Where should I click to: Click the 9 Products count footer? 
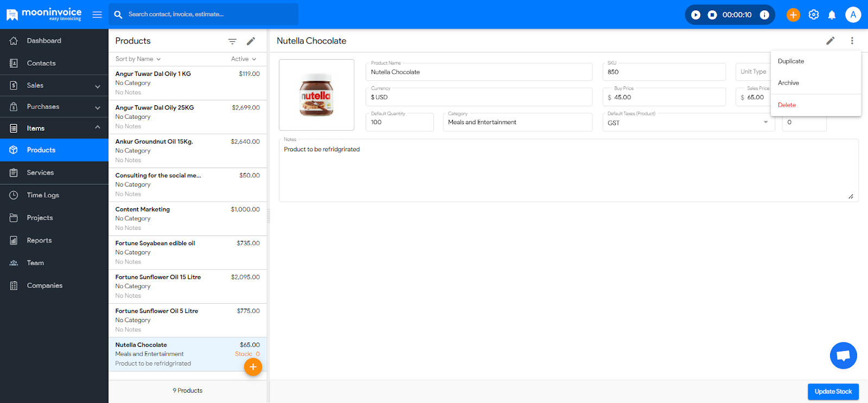[188, 391]
